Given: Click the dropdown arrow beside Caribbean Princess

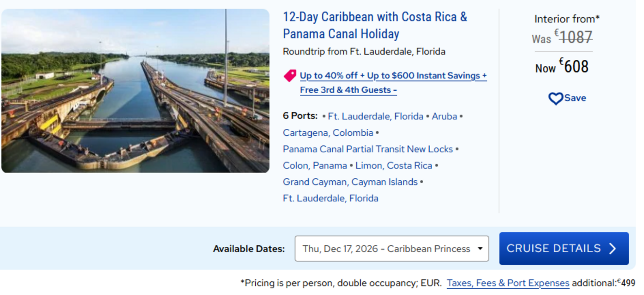Looking at the screenshot, I should pos(480,249).
